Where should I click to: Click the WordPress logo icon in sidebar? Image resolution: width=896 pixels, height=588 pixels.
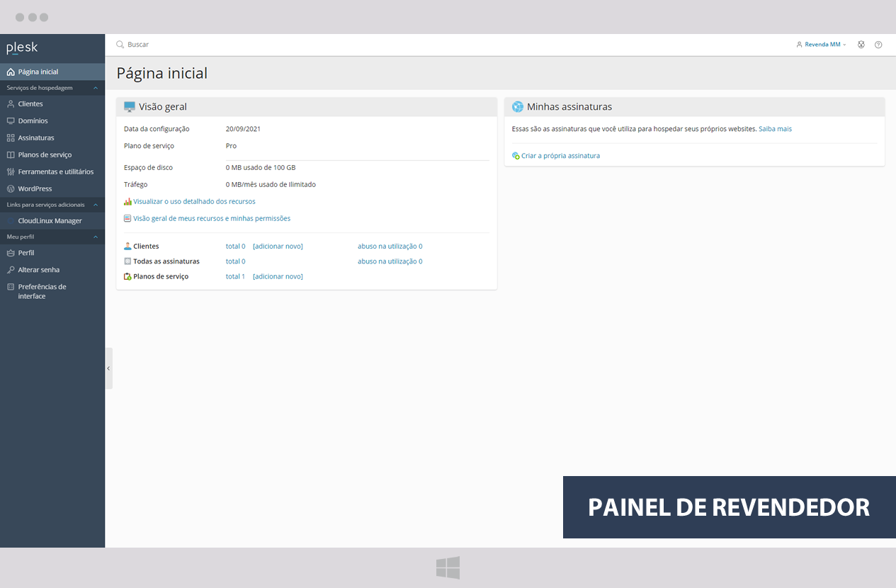(11, 189)
